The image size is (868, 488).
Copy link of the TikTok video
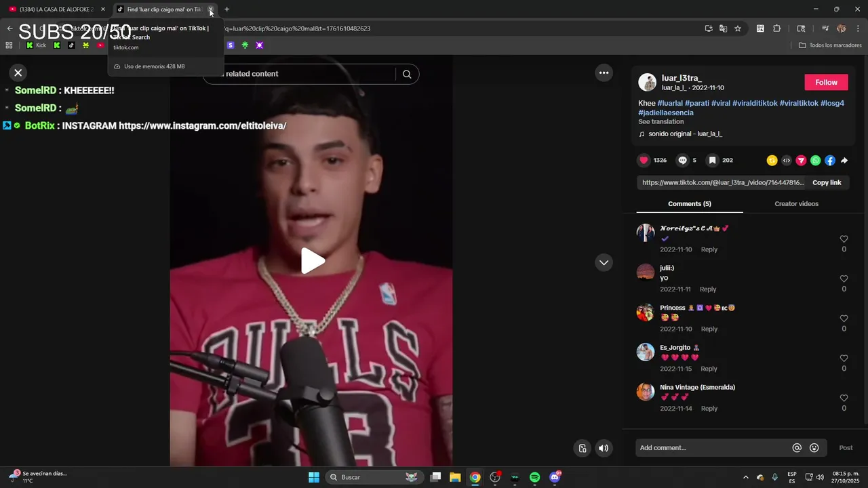tap(827, 183)
